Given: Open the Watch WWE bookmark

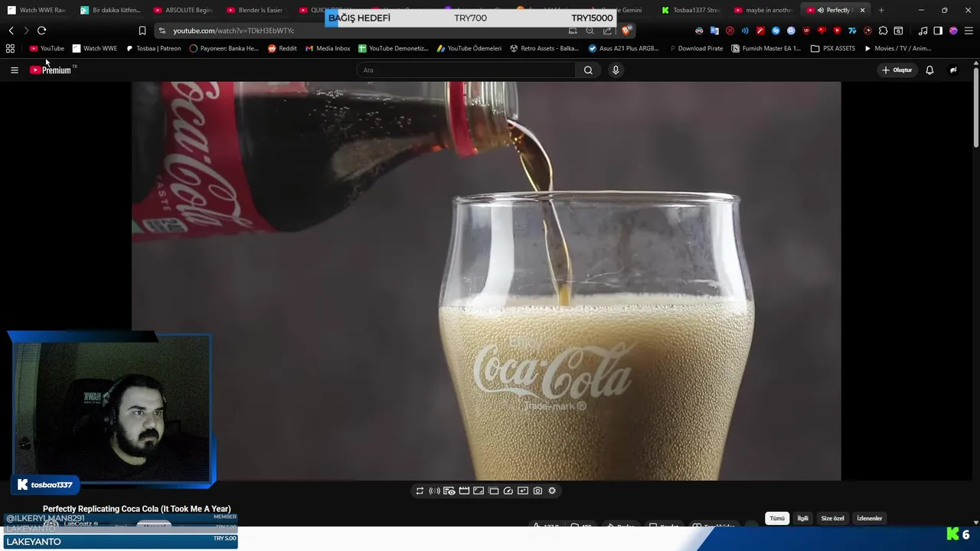Looking at the screenshot, I should click(95, 48).
